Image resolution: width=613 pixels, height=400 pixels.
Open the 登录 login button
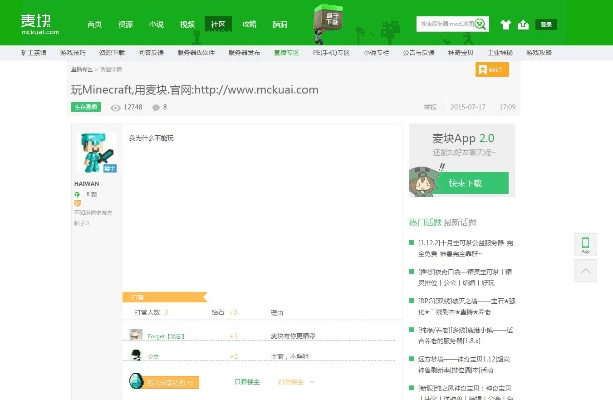coord(546,24)
